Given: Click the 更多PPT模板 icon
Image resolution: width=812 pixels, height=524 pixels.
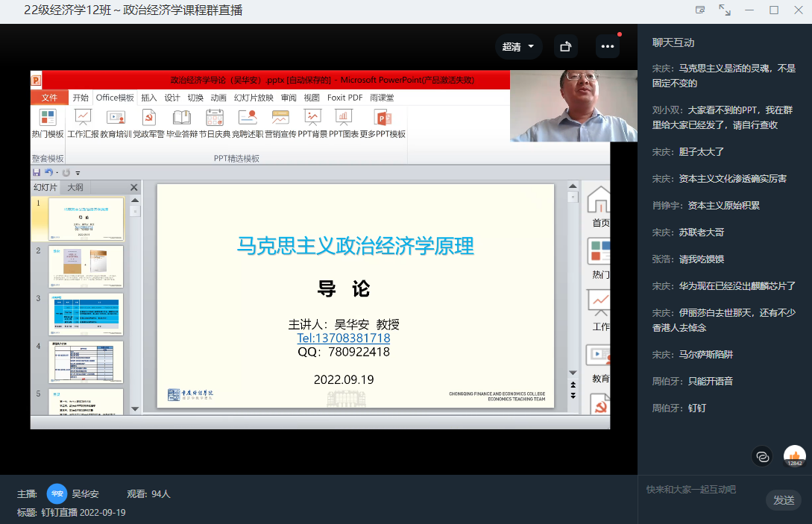Looking at the screenshot, I should [383, 123].
